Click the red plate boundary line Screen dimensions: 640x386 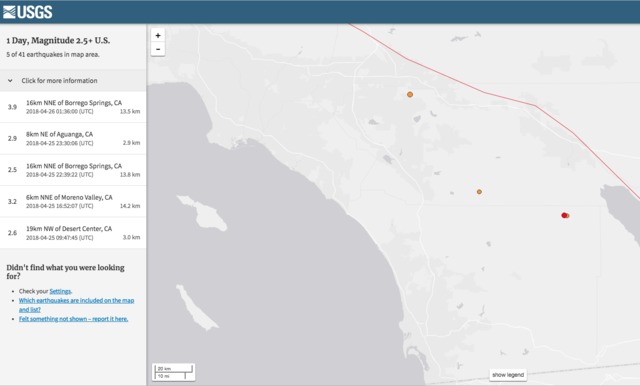pos(510,99)
